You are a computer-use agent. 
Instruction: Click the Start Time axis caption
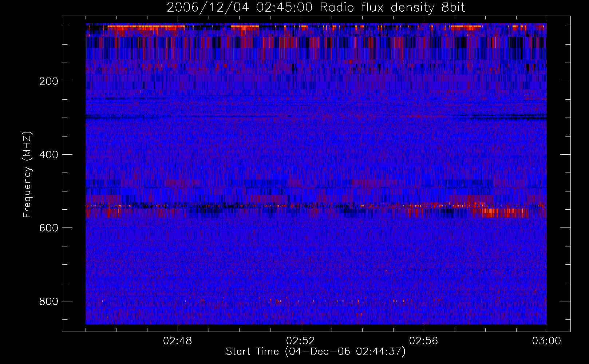pos(316,352)
